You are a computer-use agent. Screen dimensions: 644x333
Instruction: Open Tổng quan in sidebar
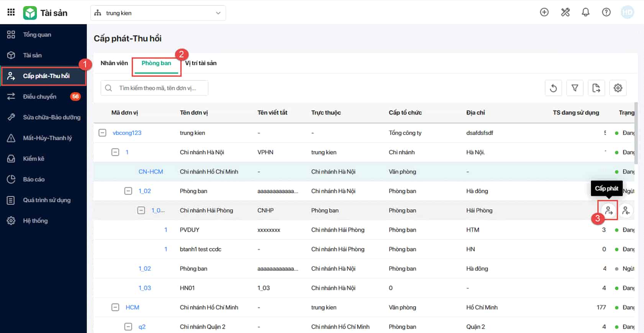tap(43, 34)
